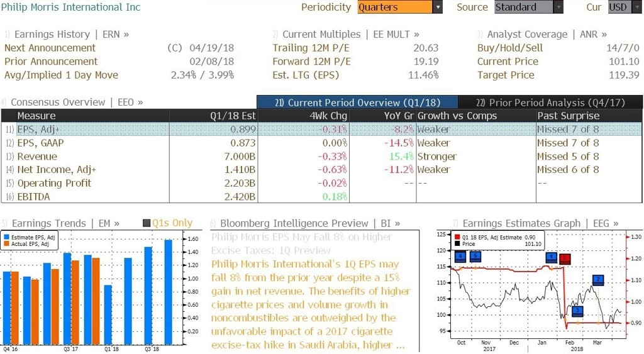This screenshot has height=354, width=644.
Task: Click Revenue estimate value 7.000B
Action: (x=240, y=157)
